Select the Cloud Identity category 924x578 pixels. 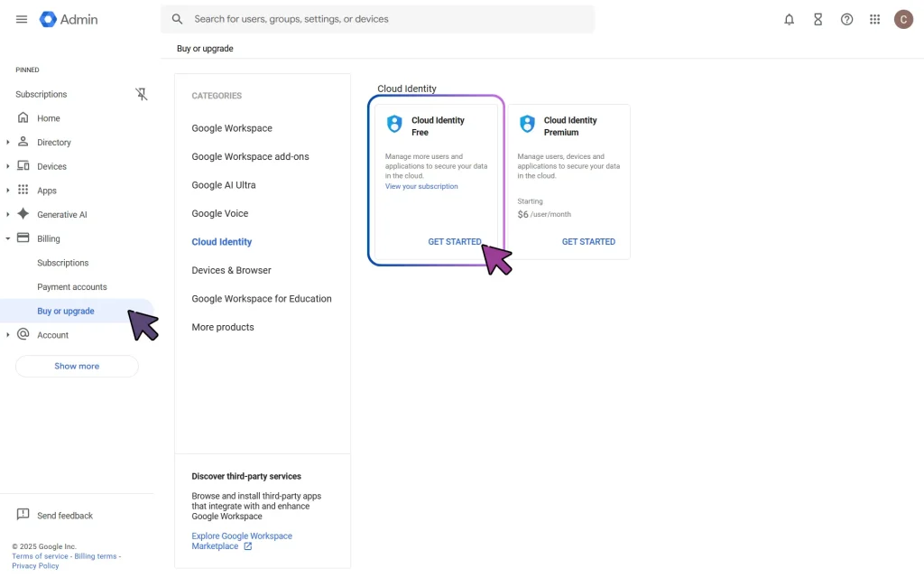tap(222, 242)
